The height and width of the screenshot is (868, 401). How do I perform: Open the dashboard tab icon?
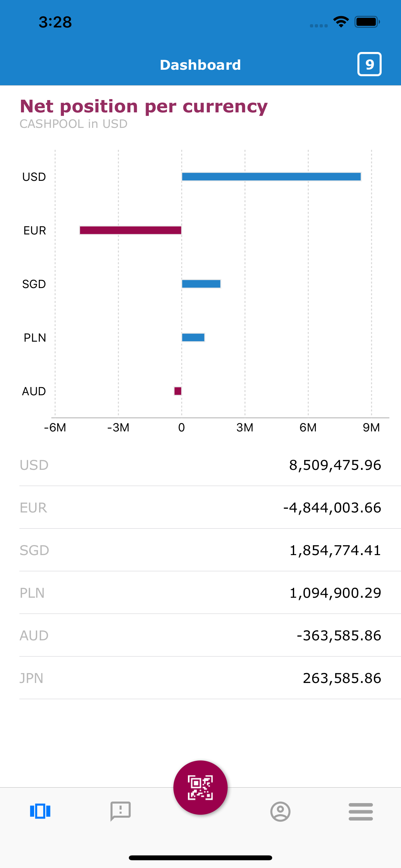[x=40, y=811]
